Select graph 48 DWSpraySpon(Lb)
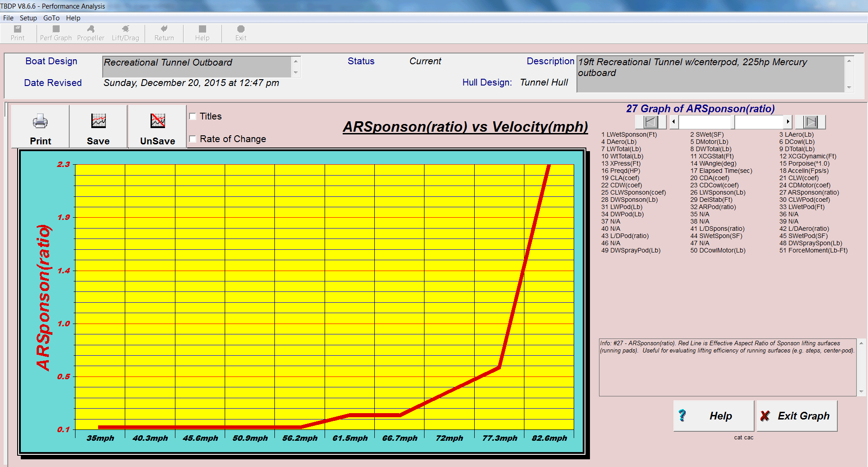 click(811, 243)
